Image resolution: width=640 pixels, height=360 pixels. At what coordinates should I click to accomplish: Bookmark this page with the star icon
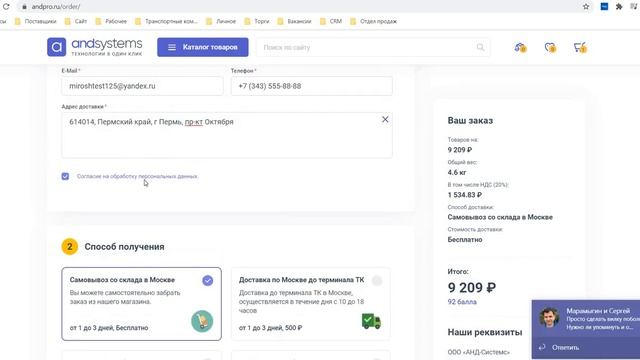pyautogui.click(x=586, y=7)
